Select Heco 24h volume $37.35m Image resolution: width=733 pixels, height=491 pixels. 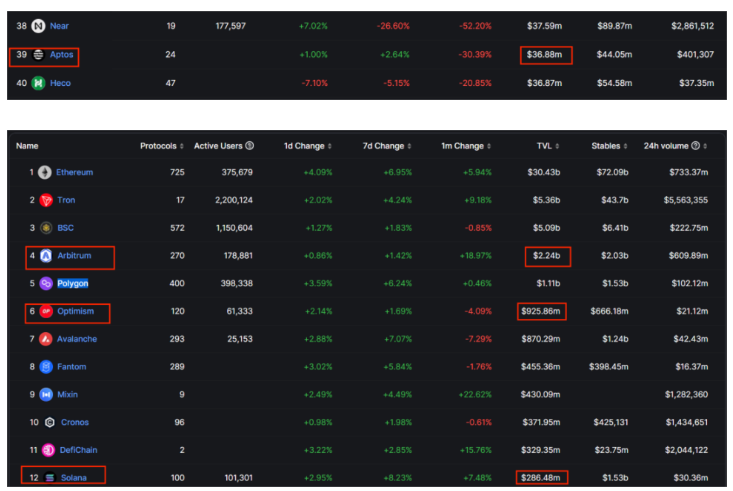(x=697, y=83)
